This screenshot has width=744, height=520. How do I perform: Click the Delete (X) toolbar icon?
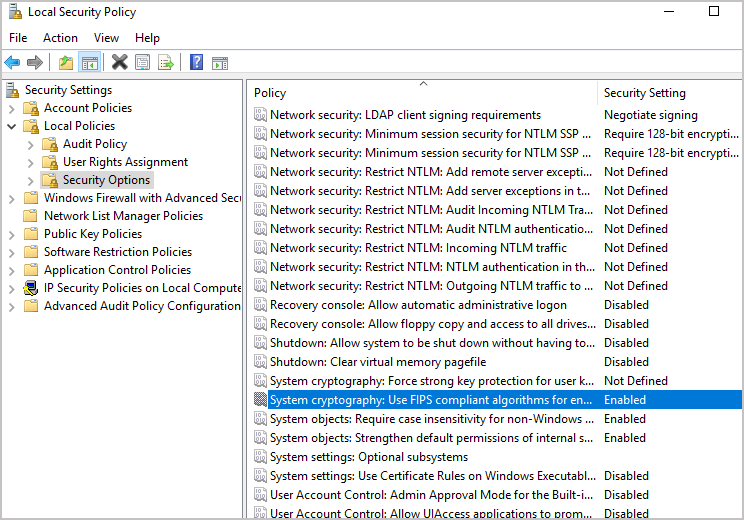[x=119, y=62]
